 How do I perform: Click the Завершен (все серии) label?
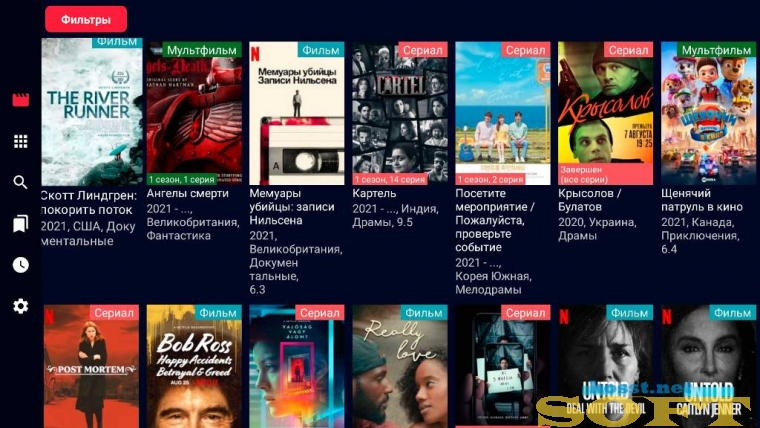tap(605, 174)
